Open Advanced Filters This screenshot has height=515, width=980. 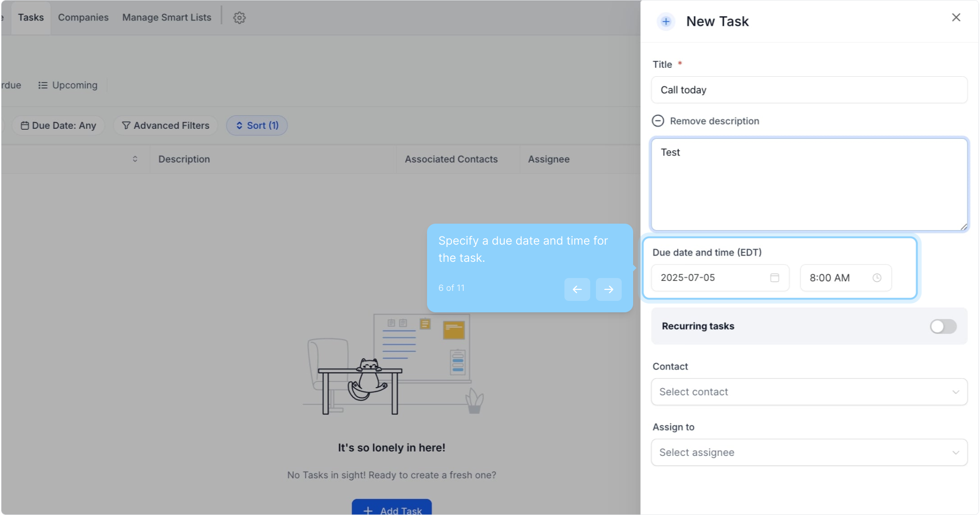[166, 125]
